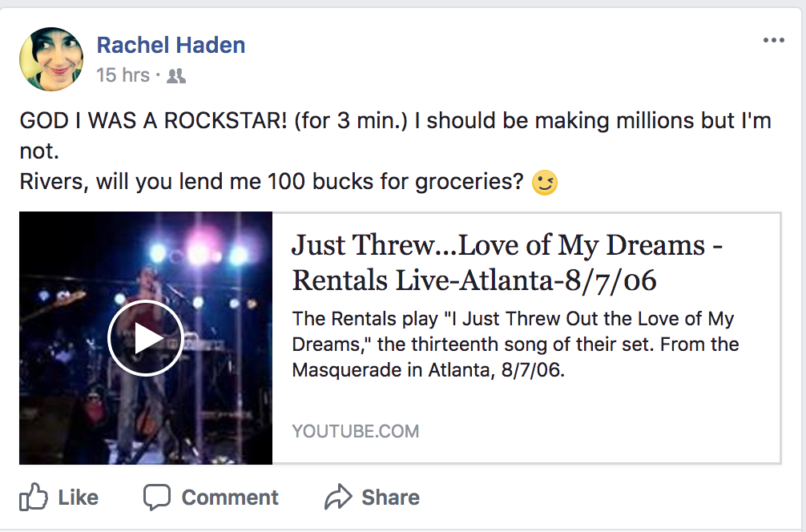Click the friends audience icon

[175, 76]
